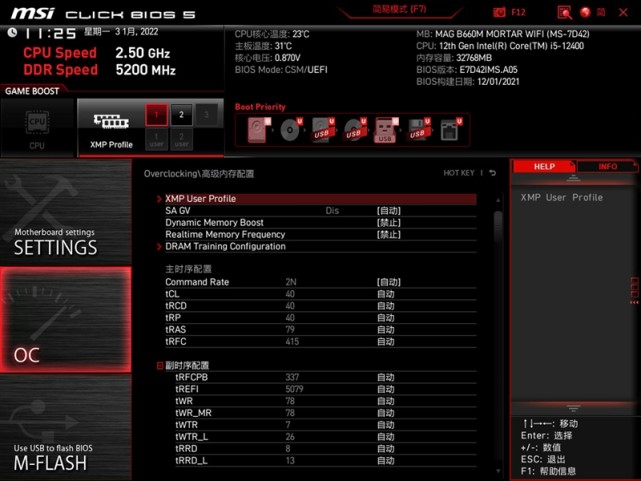The width and height of the screenshot is (641, 481).
Task: Open the language globe icon
Action: click(x=585, y=12)
